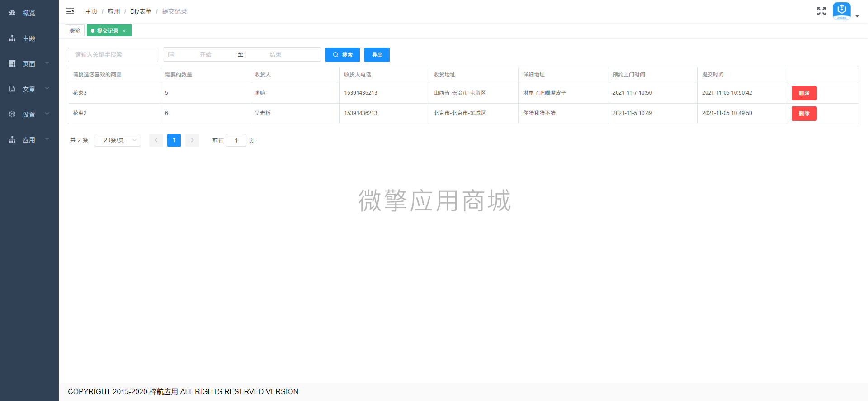Open the user avatar menu
This screenshot has height=401, width=868.
(x=841, y=11)
